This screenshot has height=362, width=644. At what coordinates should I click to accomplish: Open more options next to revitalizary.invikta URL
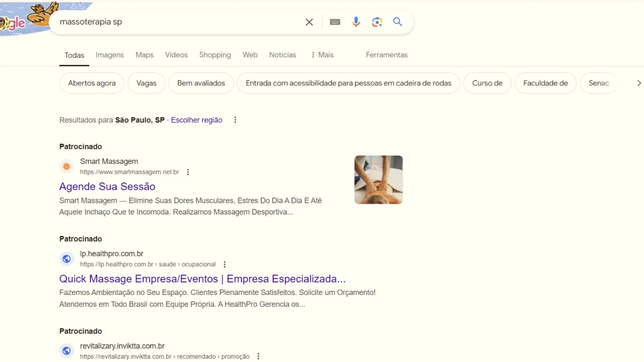point(259,357)
